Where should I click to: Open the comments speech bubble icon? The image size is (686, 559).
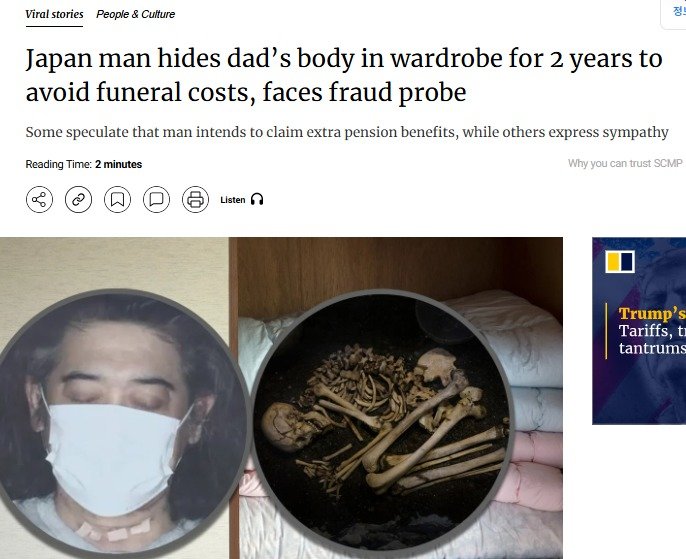point(156,199)
